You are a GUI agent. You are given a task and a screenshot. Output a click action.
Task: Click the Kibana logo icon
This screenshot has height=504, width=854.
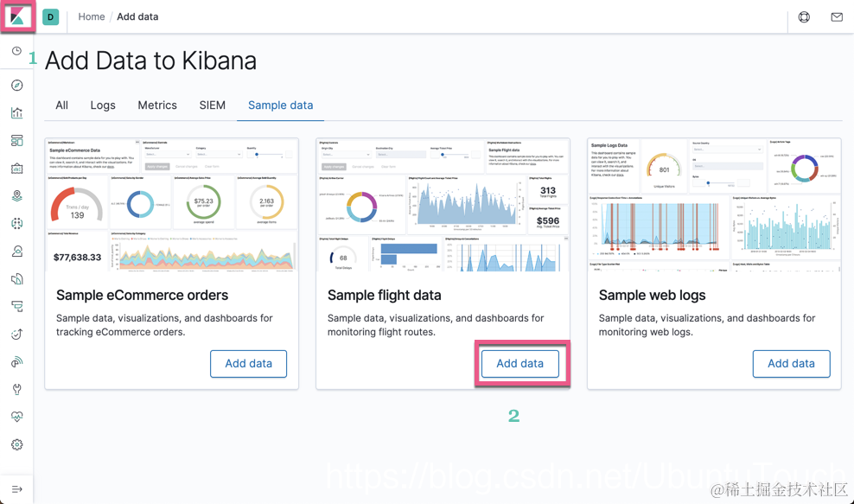17,17
